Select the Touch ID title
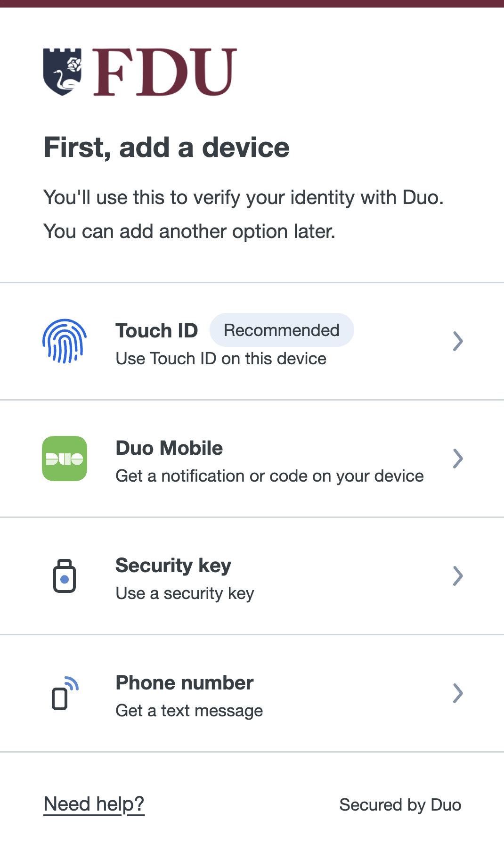 point(157,330)
